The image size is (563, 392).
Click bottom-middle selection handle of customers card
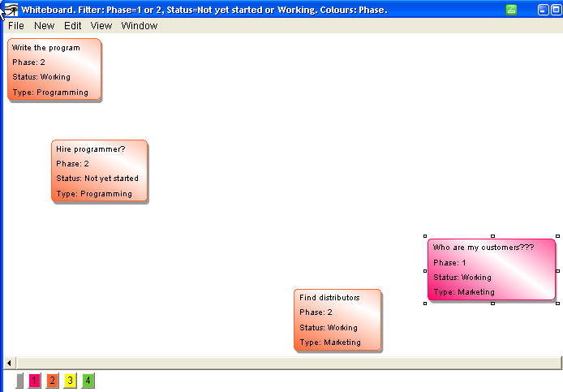[492, 304]
